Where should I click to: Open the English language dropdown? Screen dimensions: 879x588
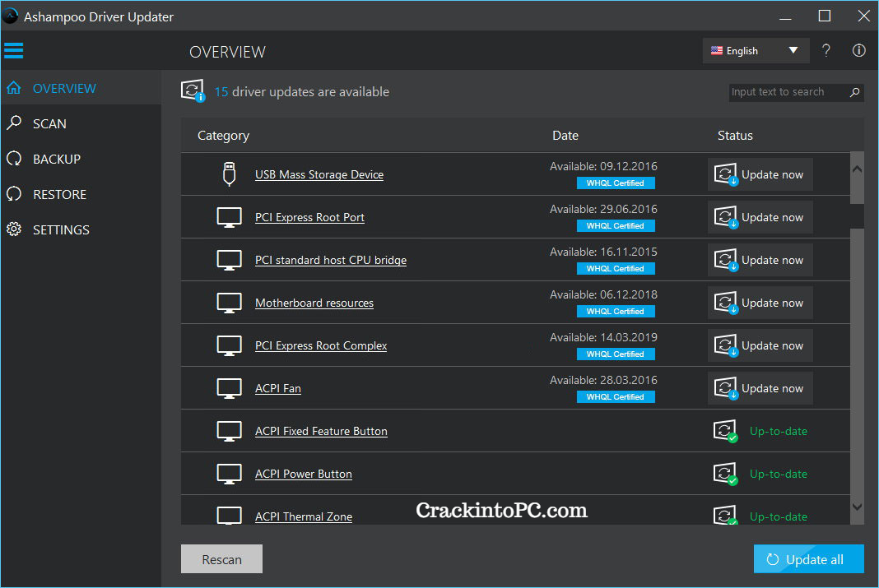(x=756, y=50)
